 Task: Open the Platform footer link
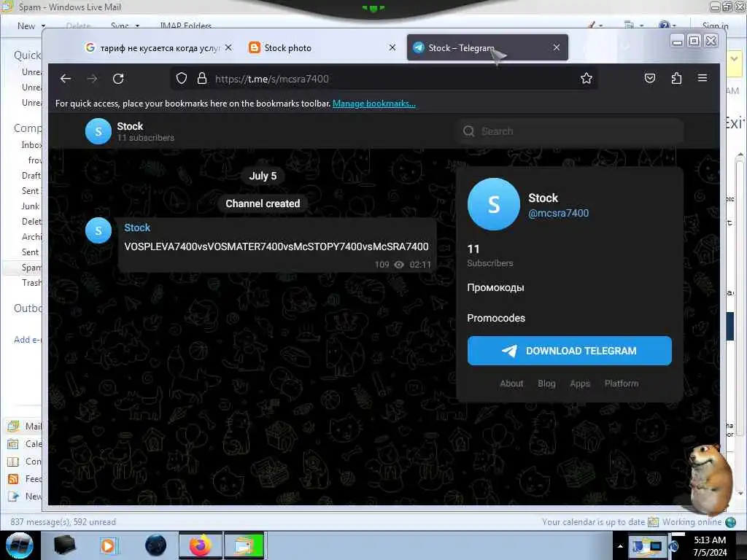point(622,384)
